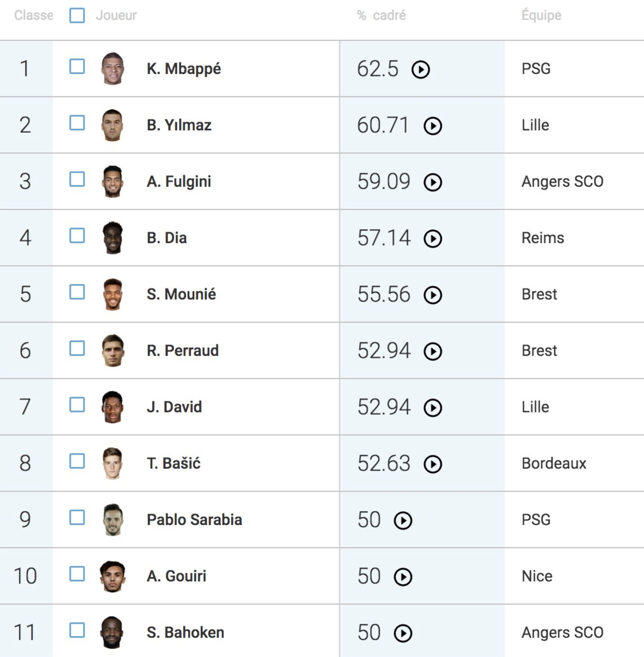Image resolution: width=644 pixels, height=657 pixels.
Task: Play A. Gouiri's 50 stat video
Action: 403,577
